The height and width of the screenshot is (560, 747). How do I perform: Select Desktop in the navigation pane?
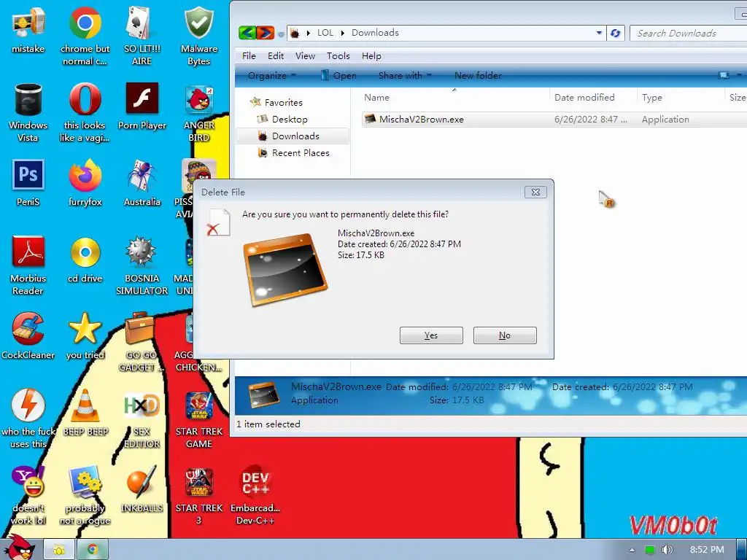click(x=282, y=119)
